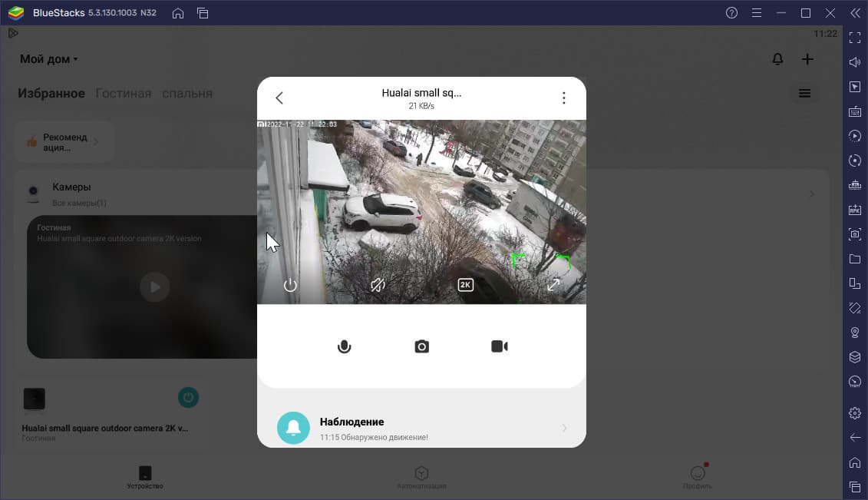Open BlueStacks help question mark

pos(732,13)
